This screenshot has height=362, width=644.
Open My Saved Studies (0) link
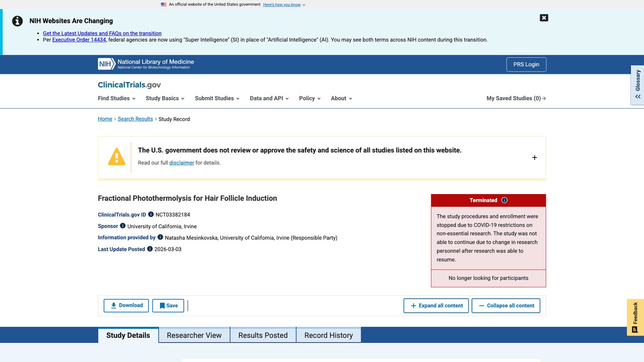tap(516, 98)
